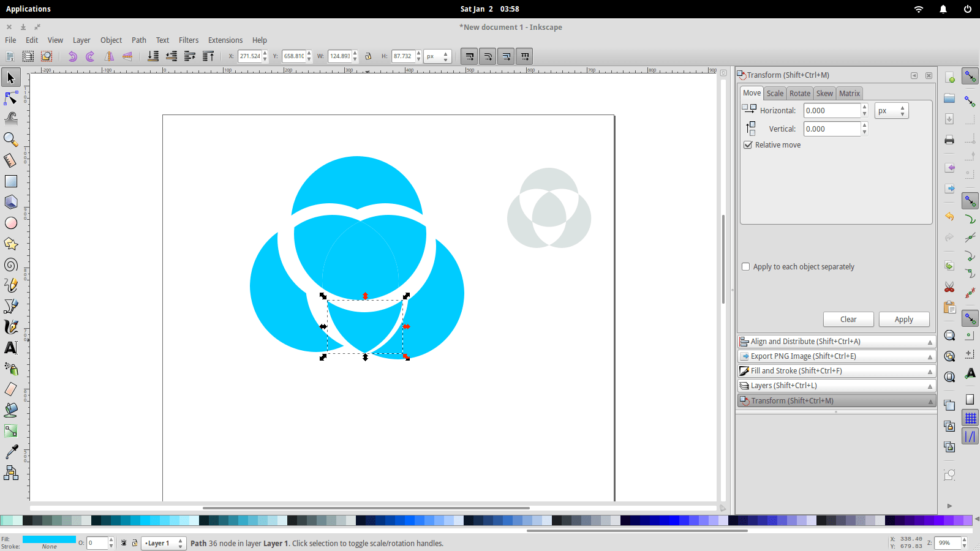980x551 pixels.
Task: Select the Rectangle tool
Action: point(11,181)
